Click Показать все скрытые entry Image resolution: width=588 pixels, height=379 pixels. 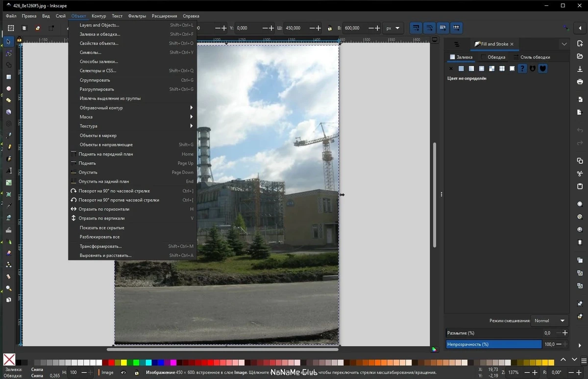pos(132,227)
